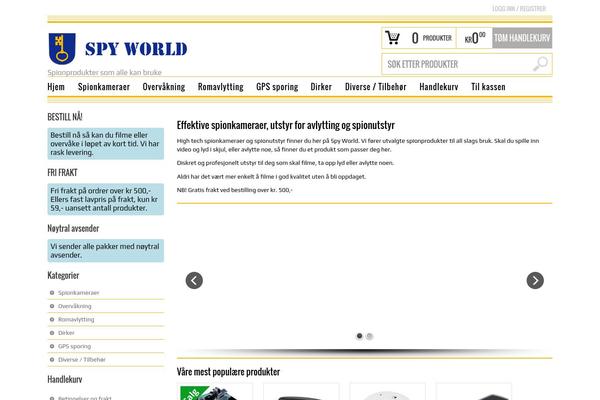Go to previous slide with left arrow
Viewport: 600px width, 400px height.
click(194, 281)
